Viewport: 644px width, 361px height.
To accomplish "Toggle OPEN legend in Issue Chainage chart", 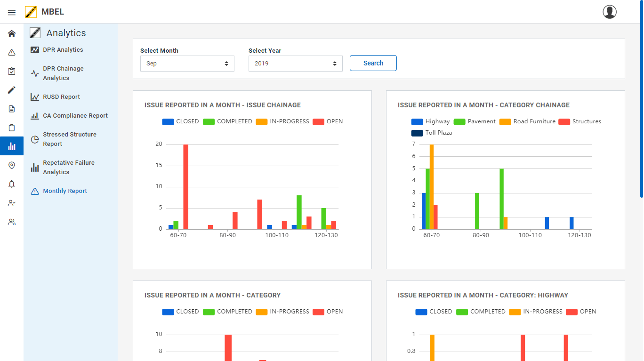I will coord(328,121).
